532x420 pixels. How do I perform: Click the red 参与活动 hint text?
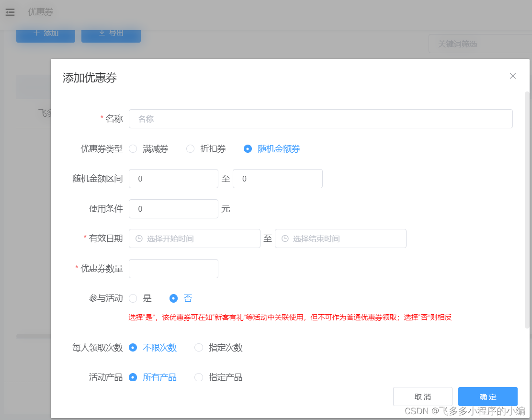tap(290, 317)
